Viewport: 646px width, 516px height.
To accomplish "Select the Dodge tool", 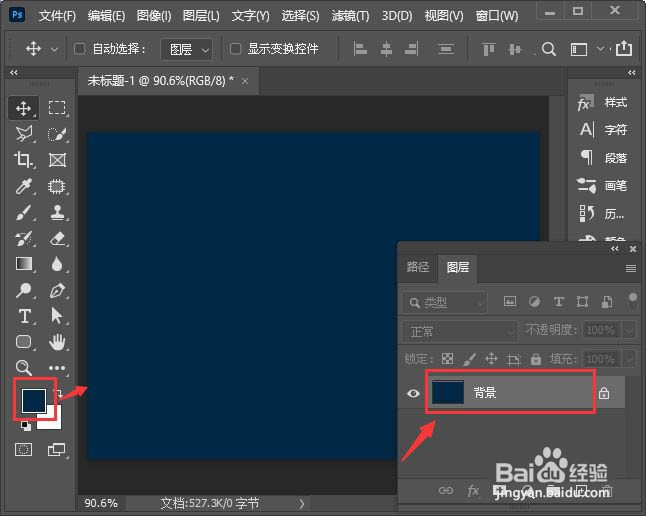I will 23,290.
